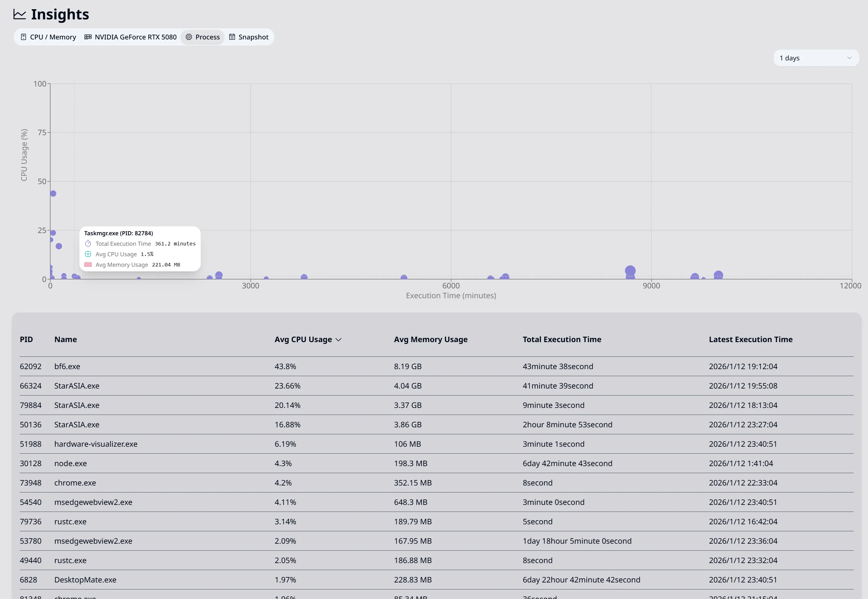Image resolution: width=868 pixels, height=599 pixels.
Task: Switch to the Snapshot tab
Action: pos(253,37)
